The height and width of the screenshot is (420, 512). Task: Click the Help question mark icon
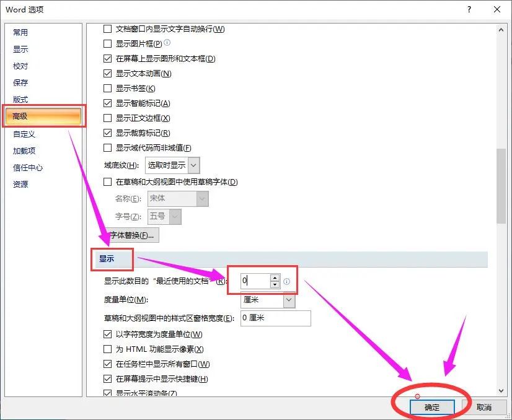click(470, 9)
